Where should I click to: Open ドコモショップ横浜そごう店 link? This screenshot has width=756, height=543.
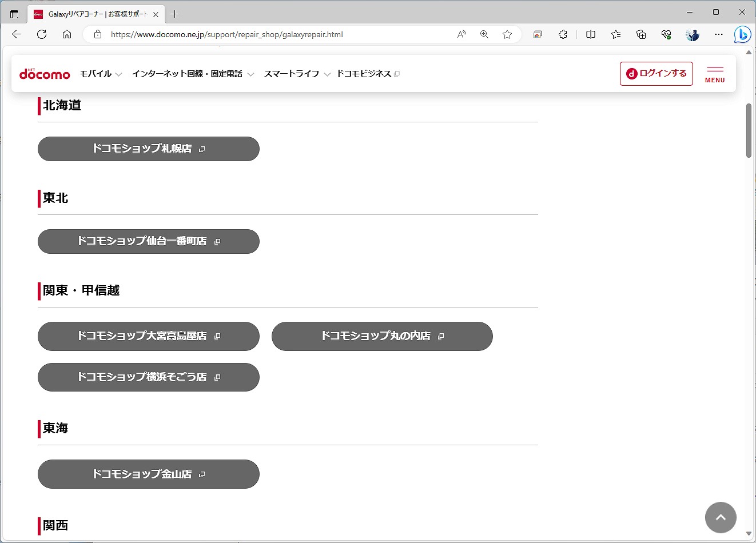click(149, 377)
